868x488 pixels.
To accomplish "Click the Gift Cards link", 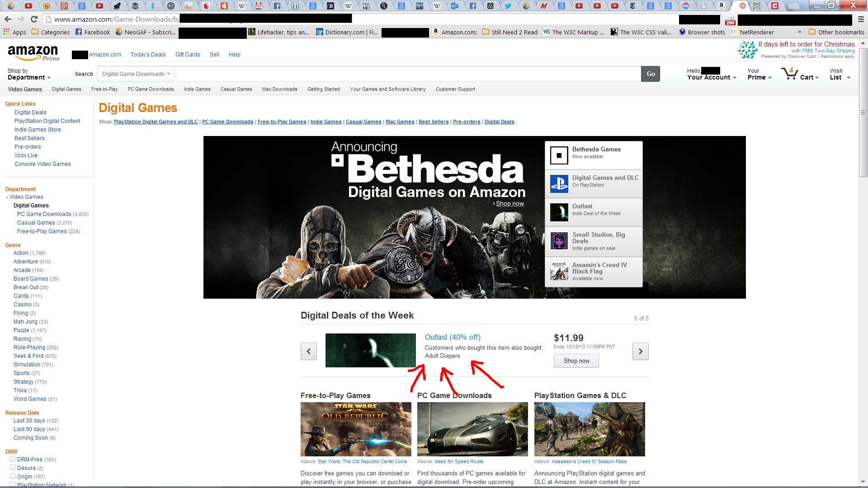I will pyautogui.click(x=188, y=55).
